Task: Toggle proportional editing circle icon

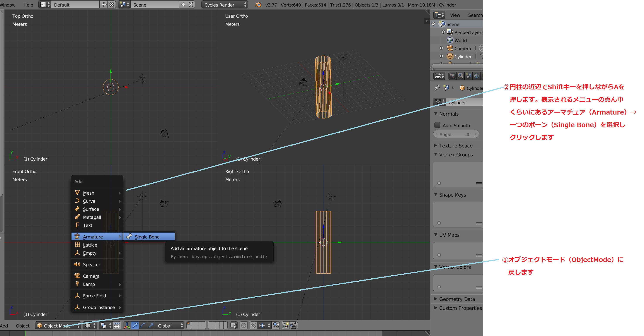Action: (244, 326)
